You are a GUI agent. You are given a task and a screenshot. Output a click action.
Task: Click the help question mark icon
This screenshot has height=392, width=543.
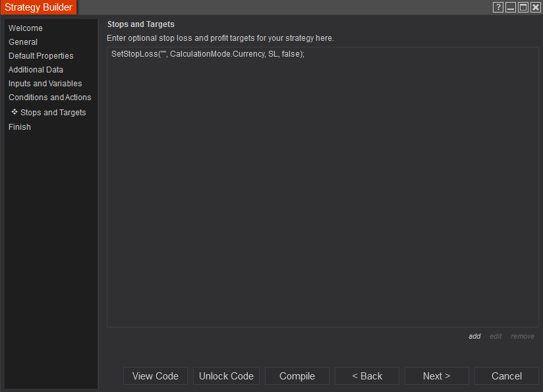(498, 7)
